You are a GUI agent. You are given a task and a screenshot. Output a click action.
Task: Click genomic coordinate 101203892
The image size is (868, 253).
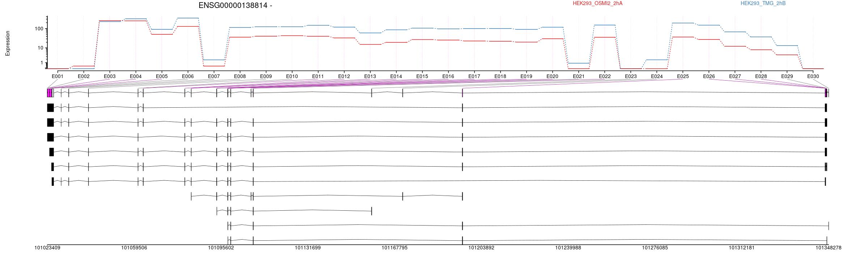tap(481, 248)
